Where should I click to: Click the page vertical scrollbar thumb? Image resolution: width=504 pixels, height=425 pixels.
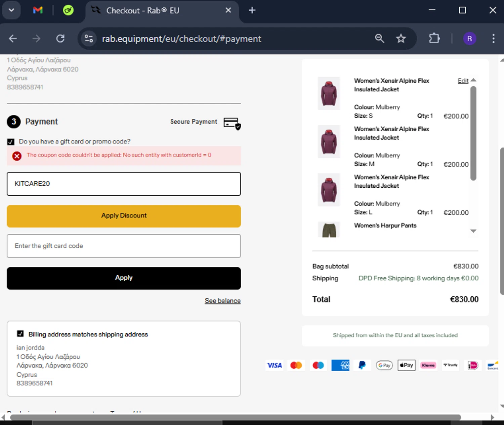pyautogui.click(x=502, y=221)
